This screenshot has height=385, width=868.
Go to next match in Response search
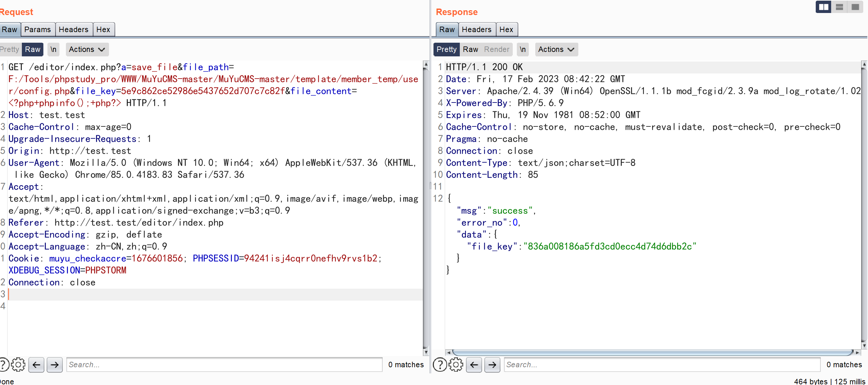492,365
